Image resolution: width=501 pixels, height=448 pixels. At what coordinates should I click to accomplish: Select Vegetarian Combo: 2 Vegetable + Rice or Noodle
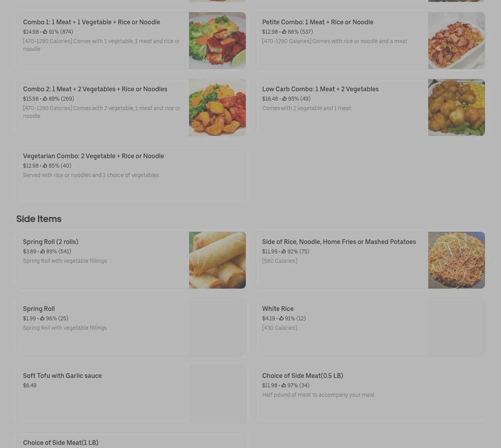(131, 174)
